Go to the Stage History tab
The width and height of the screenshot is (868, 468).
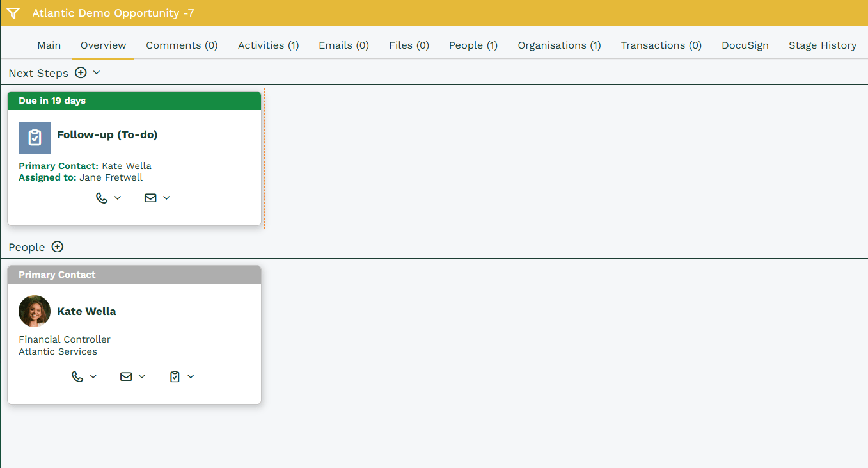822,45
